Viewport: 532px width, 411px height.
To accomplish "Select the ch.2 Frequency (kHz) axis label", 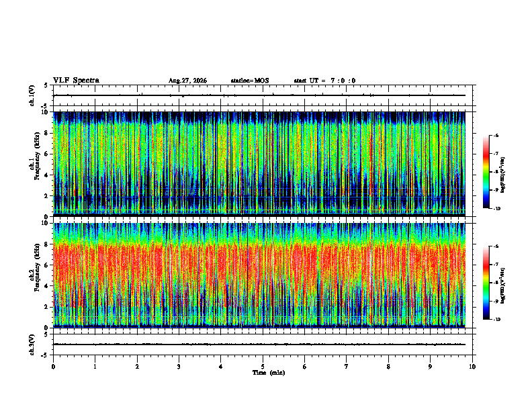I will click(35, 275).
